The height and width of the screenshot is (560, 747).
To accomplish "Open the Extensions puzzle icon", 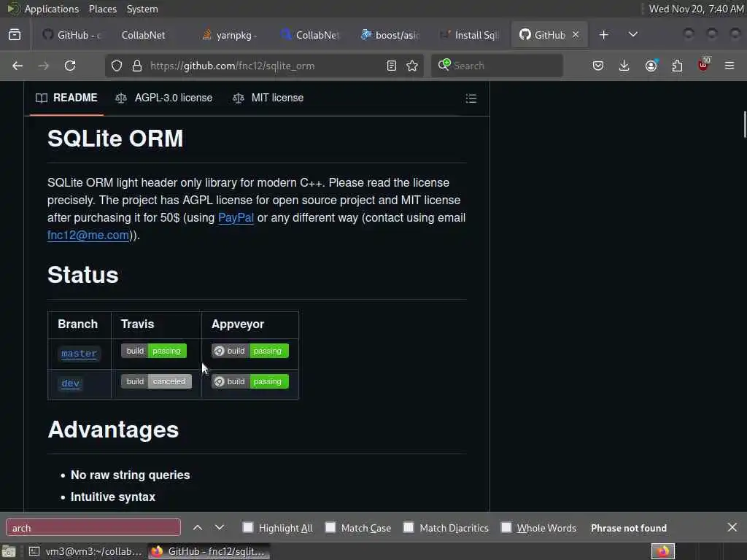I will [677, 66].
